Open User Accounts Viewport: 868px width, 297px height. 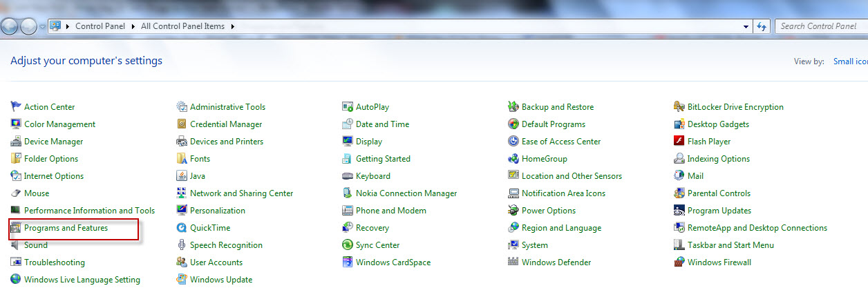(216, 262)
